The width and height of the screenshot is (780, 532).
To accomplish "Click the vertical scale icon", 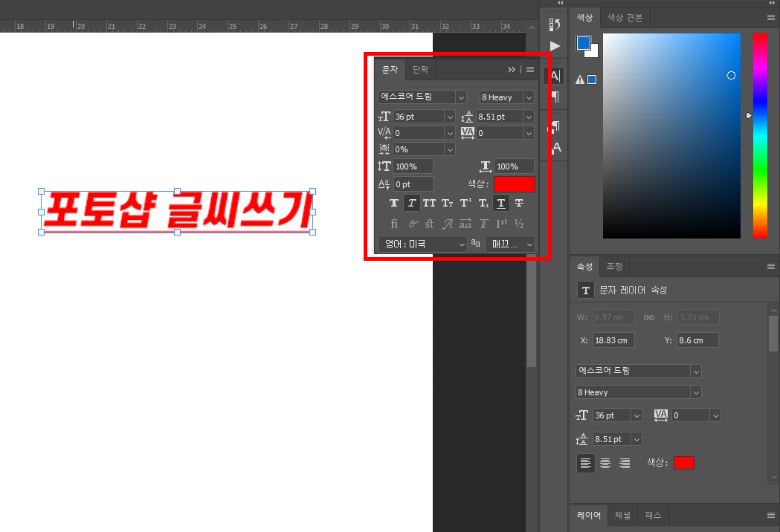I will point(384,166).
